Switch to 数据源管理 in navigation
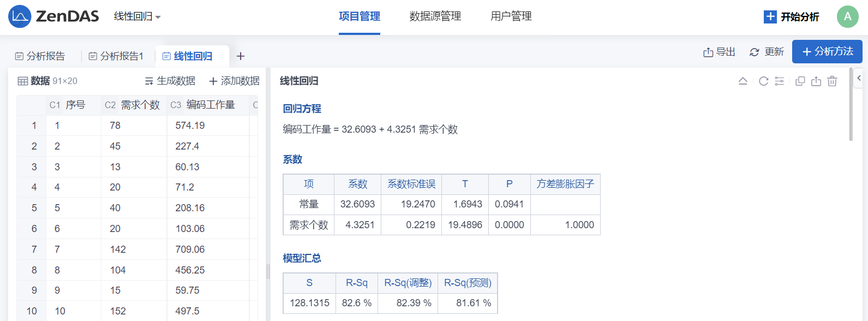Screen dimensions: 868x321 coord(435,16)
